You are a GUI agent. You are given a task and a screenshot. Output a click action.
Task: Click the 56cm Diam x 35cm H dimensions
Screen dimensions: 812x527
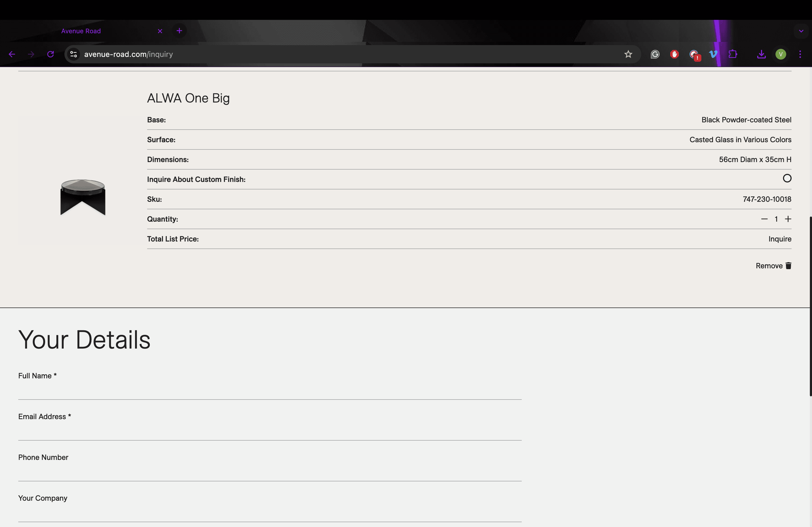(x=755, y=160)
